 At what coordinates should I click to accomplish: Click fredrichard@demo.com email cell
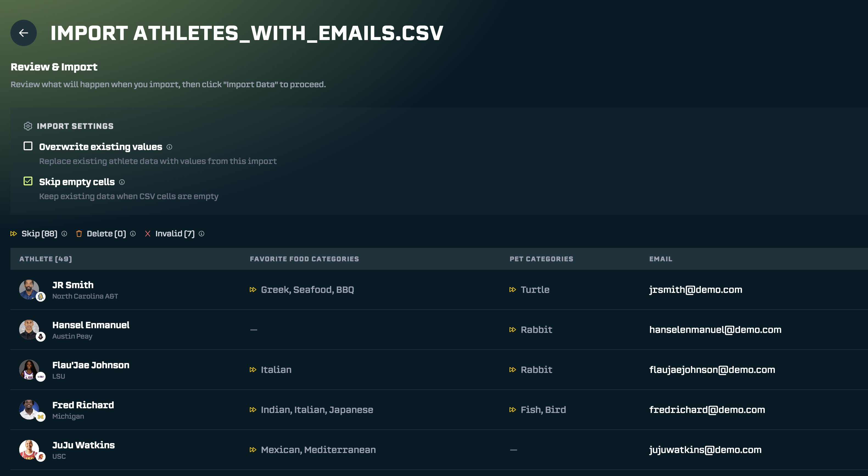(x=707, y=410)
